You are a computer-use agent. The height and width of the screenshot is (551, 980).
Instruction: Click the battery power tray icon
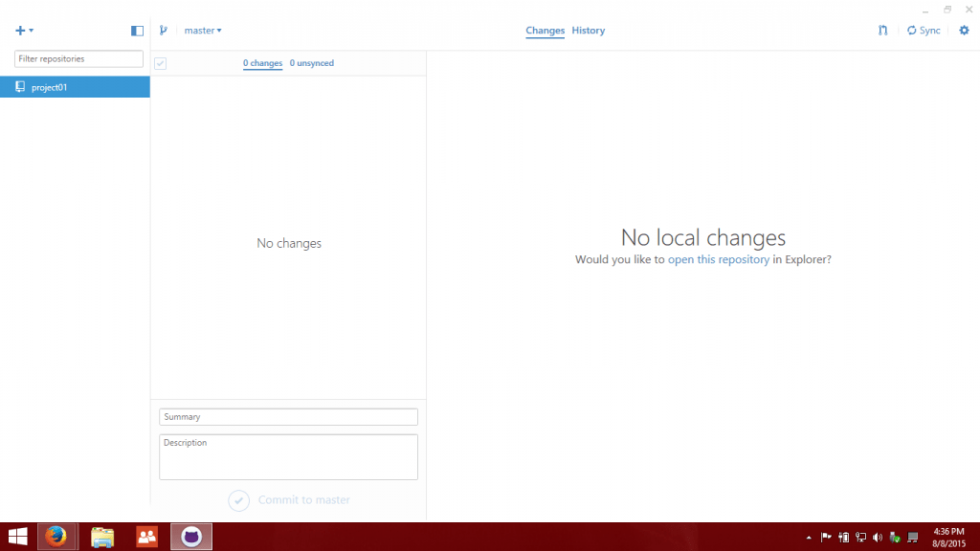(x=843, y=537)
